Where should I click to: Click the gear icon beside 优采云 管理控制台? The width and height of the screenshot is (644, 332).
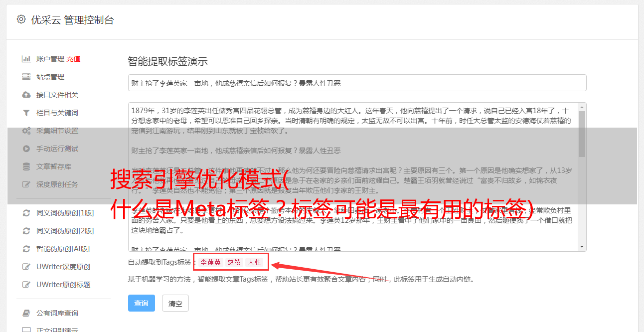tap(21, 19)
